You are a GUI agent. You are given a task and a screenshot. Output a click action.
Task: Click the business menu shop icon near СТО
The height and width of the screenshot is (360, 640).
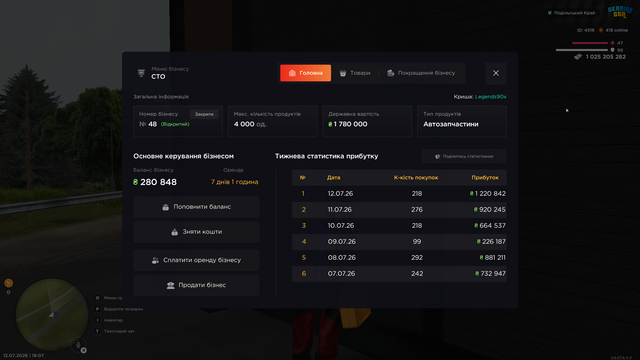coord(141,73)
